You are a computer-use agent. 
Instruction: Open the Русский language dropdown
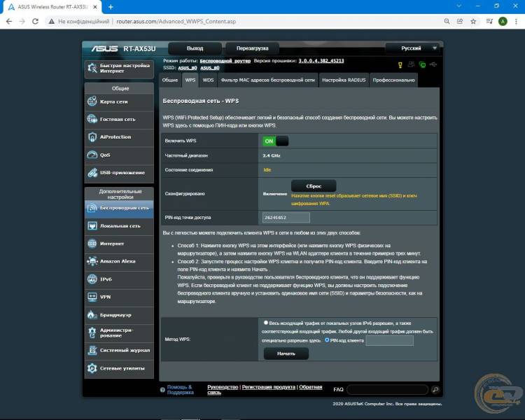414,48
